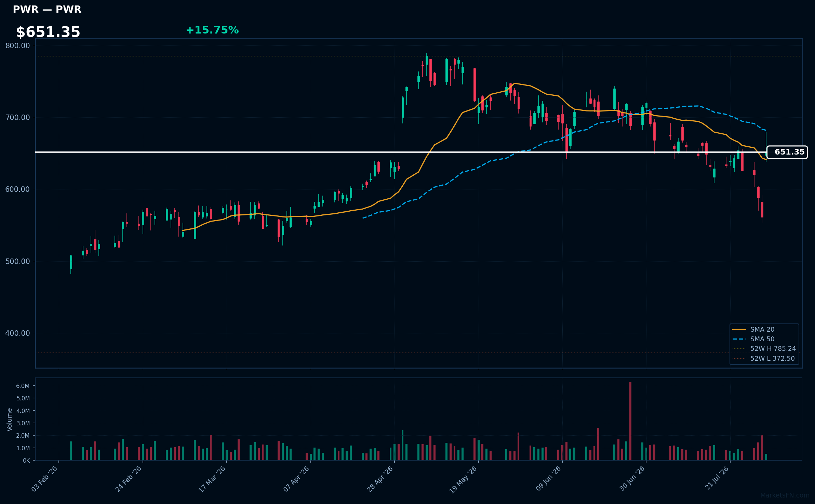
Task: Click the 3.0M volume axis label
Action: (23, 423)
